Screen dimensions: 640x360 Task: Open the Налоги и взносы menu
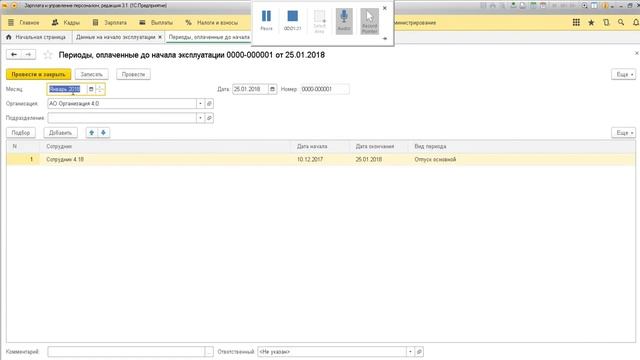tap(211, 22)
